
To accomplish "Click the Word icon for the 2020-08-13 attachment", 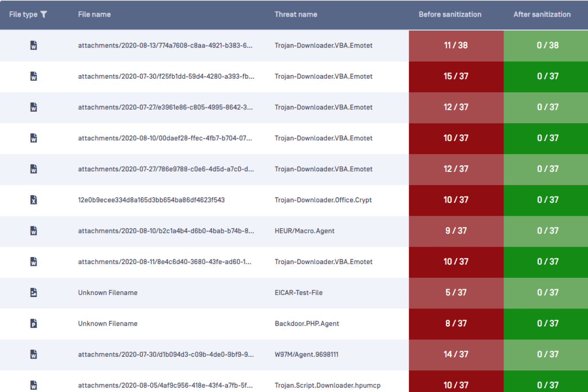I will [33, 45].
